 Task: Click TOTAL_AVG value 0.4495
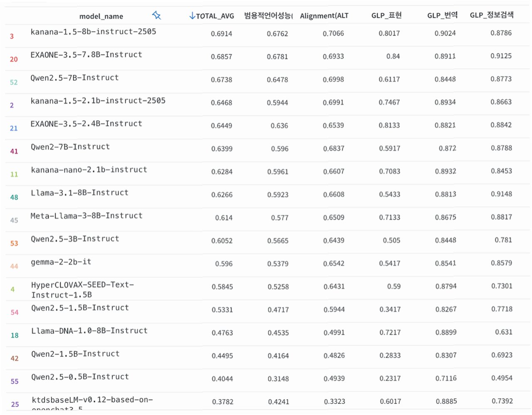coord(222,356)
